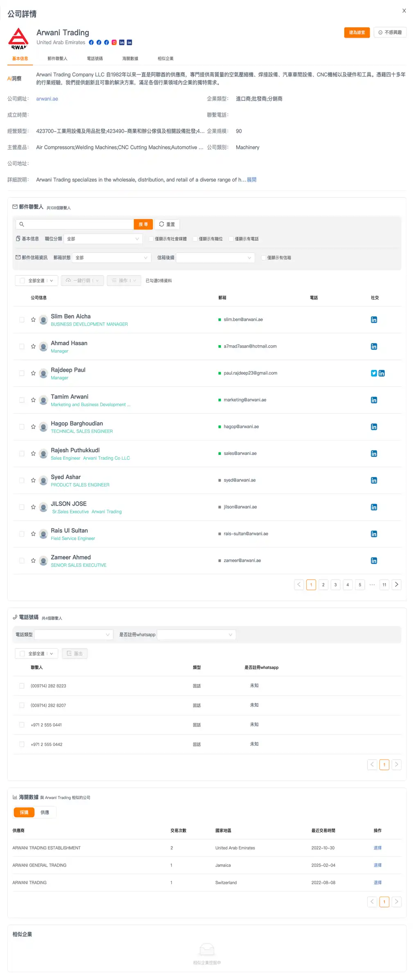This screenshot has width=414, height=980.
Task: Go to next page of email contacts
Action: point(396,584)
